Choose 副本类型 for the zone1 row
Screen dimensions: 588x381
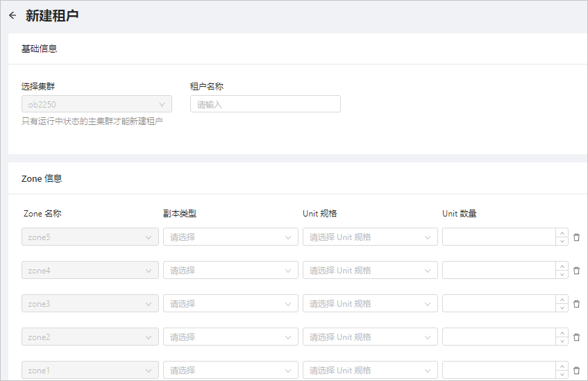point(230,370)
